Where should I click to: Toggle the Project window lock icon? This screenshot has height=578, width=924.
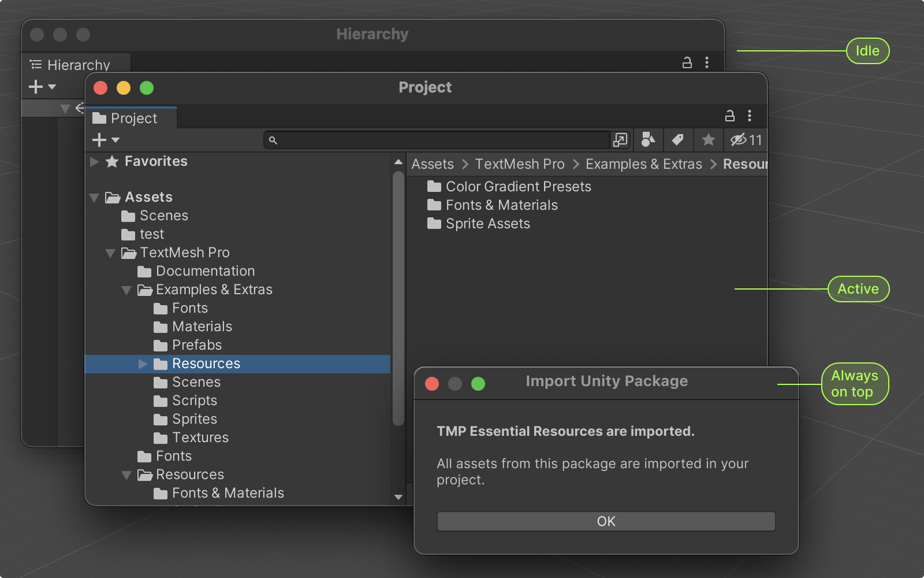730,116
